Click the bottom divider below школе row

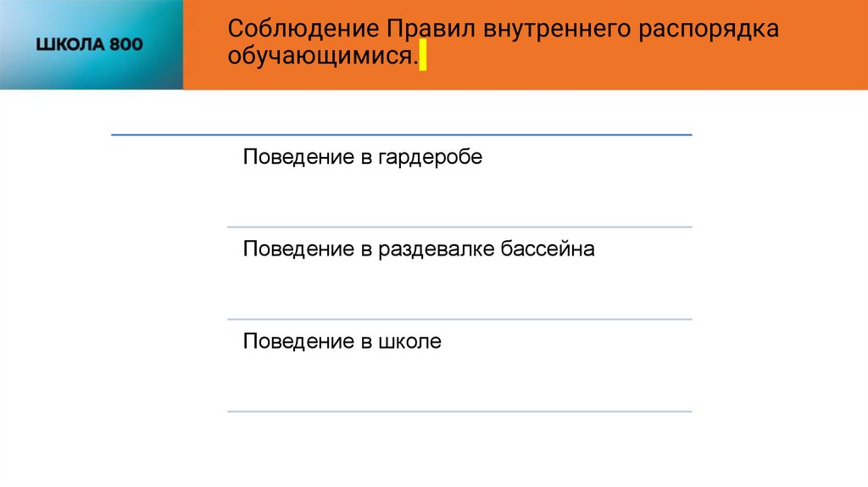(x=459, y=411)
